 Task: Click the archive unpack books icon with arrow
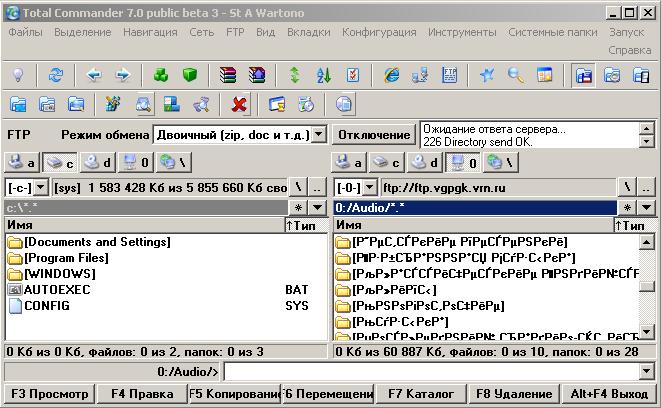tap(257, 75)
